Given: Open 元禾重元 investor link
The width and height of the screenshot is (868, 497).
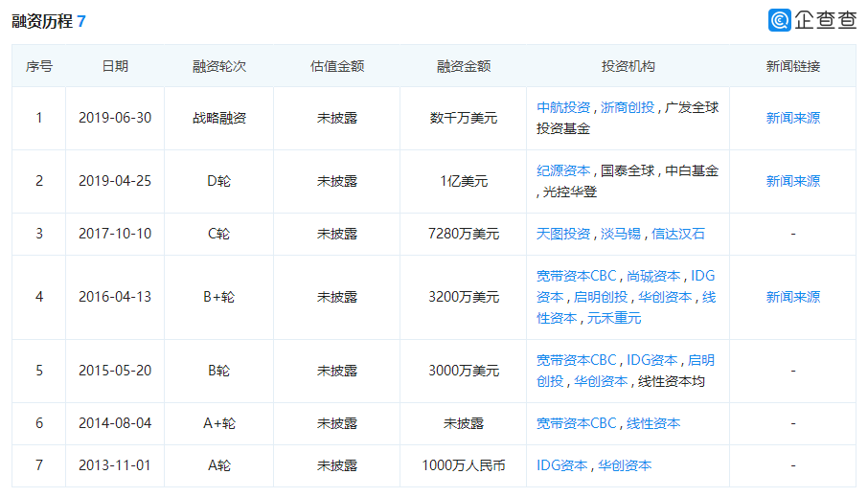Looking at the screenshot, I should click(x=614, y=318).
